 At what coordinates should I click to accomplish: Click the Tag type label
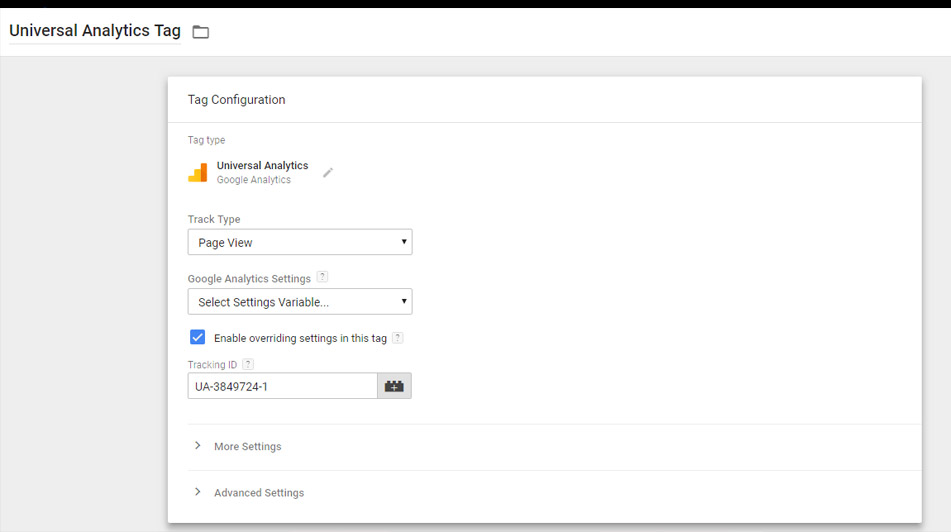pyautogui.click(x=206, y=140)
